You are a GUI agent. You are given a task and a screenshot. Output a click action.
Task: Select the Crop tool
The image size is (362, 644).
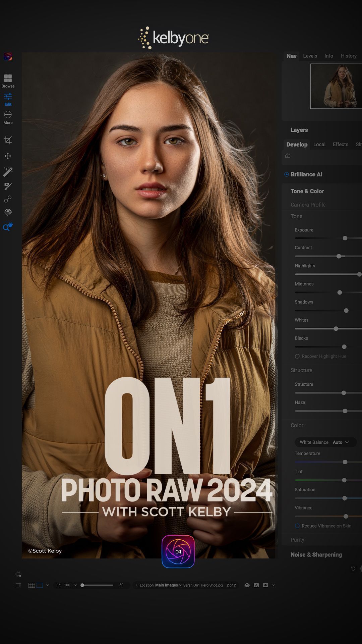[8, 140]
